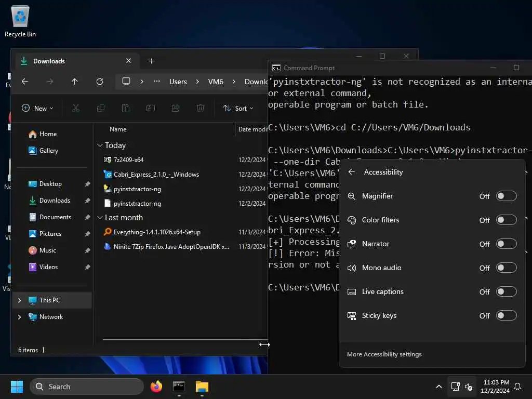Open the Recycle Bin desktop icon

point(20,21)
